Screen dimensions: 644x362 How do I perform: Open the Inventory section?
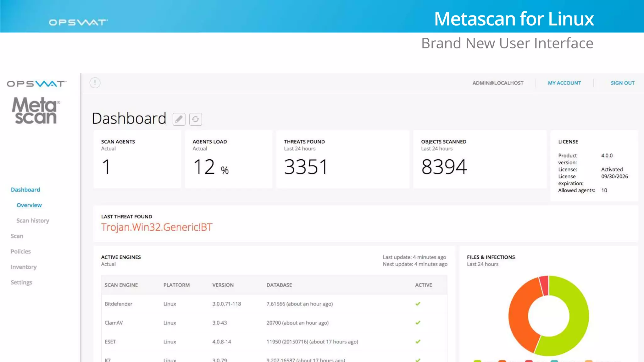pos(24,267)
